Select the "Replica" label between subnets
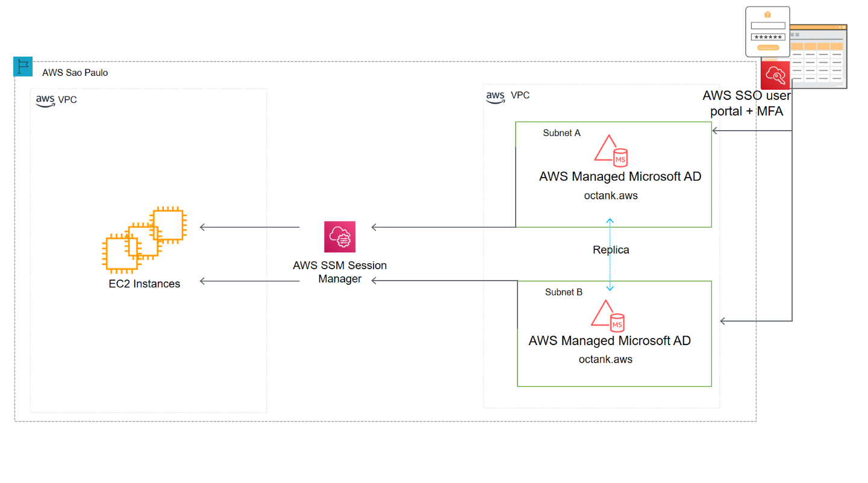The image size is (868, 483). click(611, 250)
